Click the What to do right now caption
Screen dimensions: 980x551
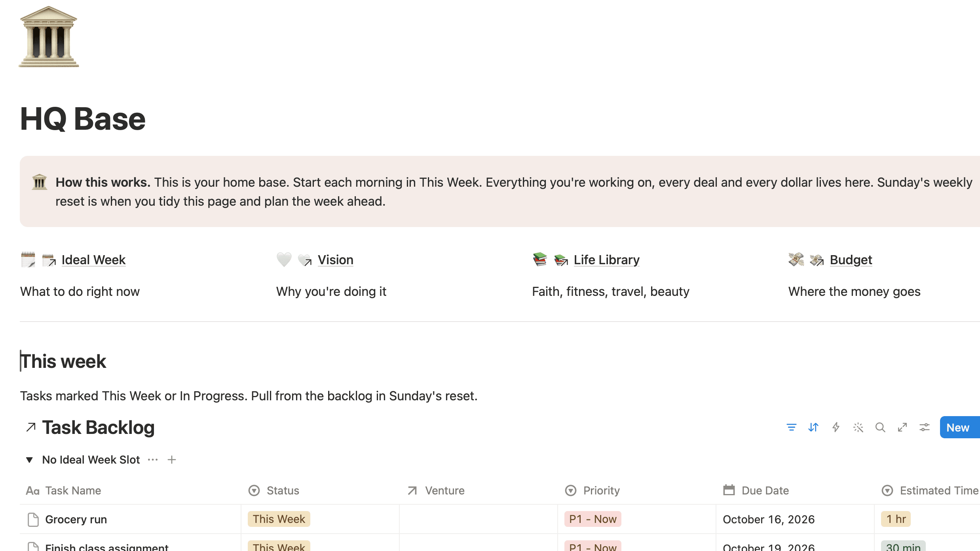click(x=80, y=292)
